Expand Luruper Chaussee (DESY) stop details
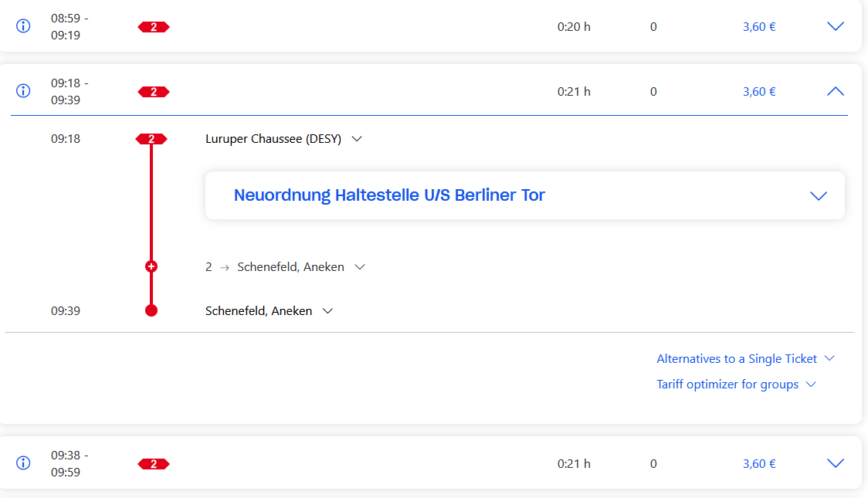 pyautogui.click(x=357, y=139)
